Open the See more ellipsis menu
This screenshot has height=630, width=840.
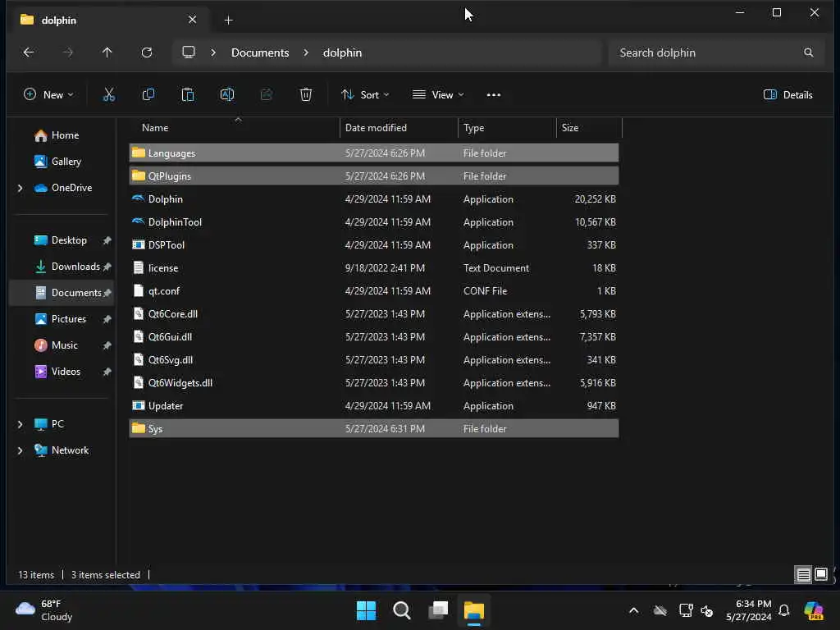tap(493, 95)
